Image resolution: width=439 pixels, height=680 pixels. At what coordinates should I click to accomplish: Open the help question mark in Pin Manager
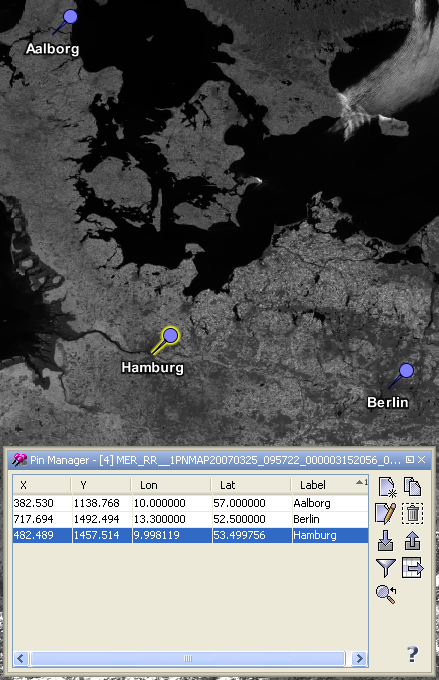413,654
